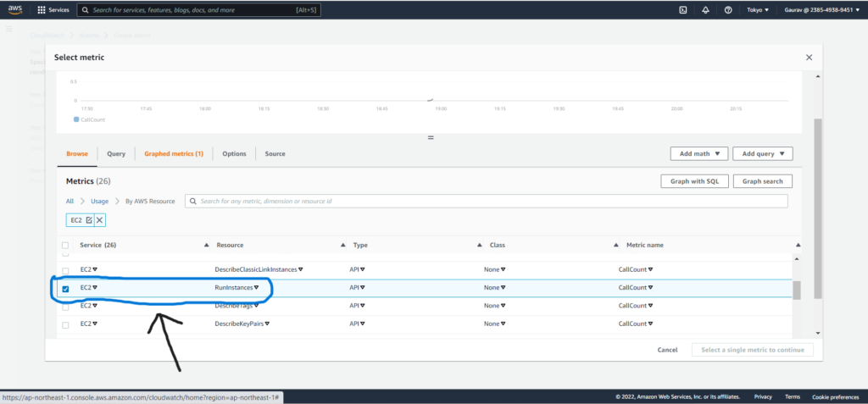Go to All metrics breadcrumb

(70, 202)
